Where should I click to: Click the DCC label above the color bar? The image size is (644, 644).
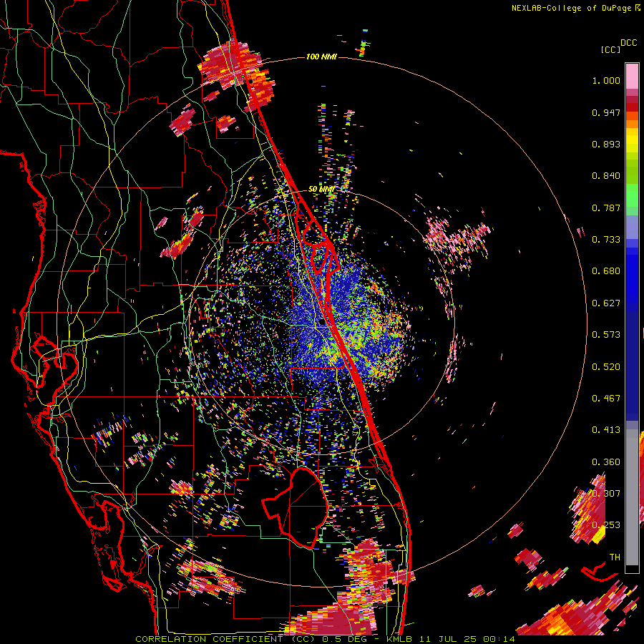628,43
